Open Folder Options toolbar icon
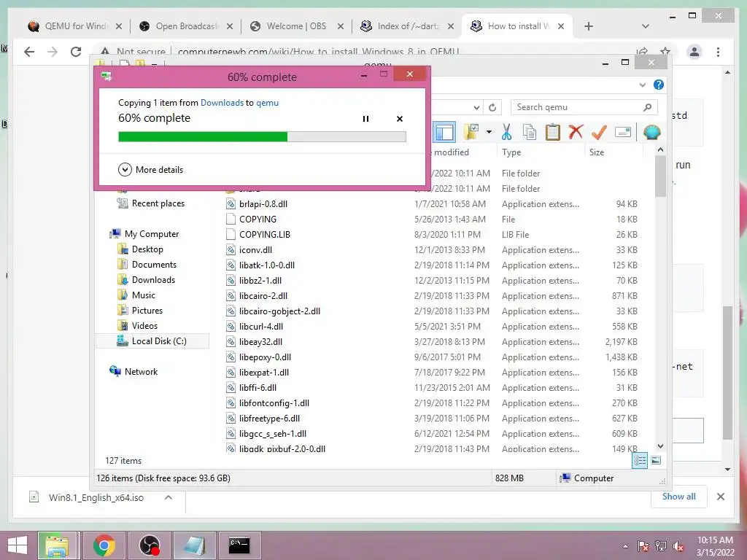Viewport: 747px width, 560px height. pyautogui.click(x=471, y=132)
